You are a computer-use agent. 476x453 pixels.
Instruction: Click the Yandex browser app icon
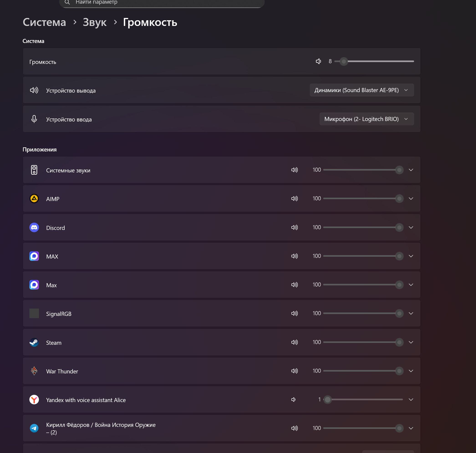34,400
